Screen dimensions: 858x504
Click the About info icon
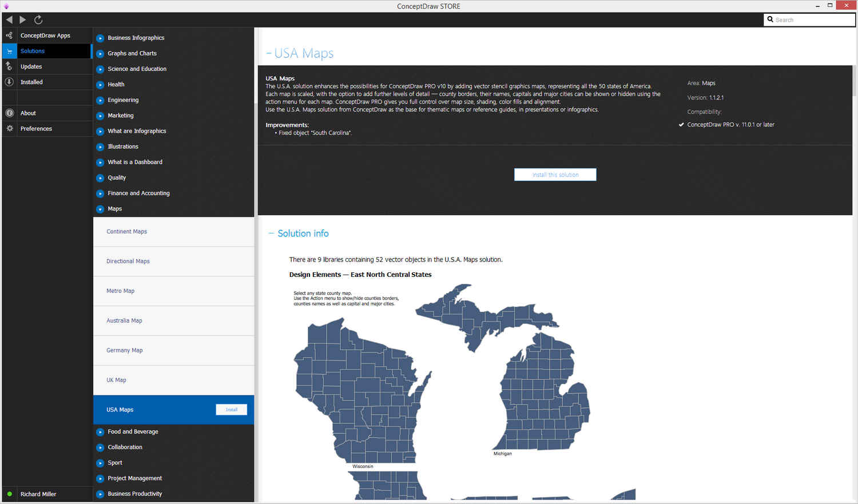(9, 113)
